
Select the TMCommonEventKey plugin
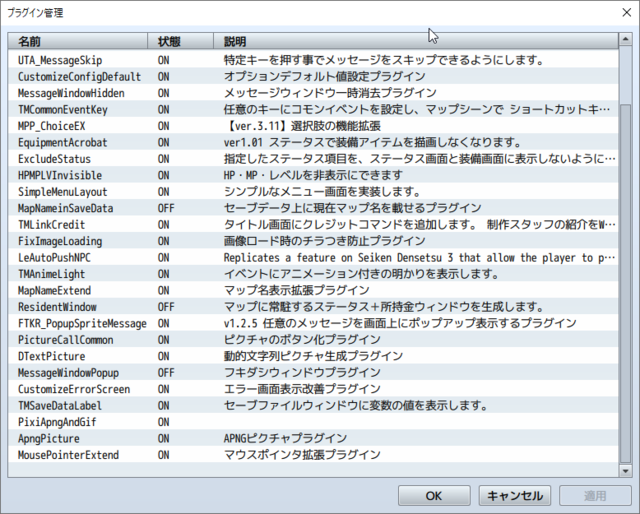coord(313,109)
